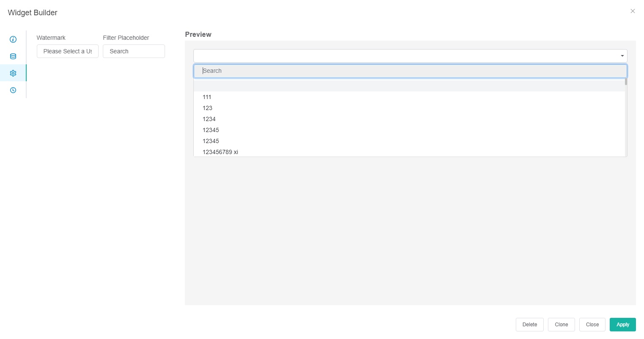The height and width of the screenshot is (339, 644).
Task: Open the clock history icon in sidebar
Action: click(x=13, y=90)
